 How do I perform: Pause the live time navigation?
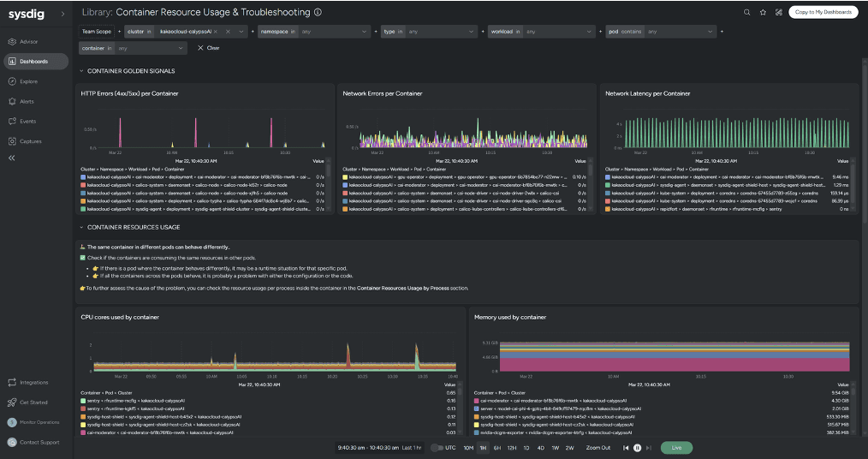tap(637, 448)
